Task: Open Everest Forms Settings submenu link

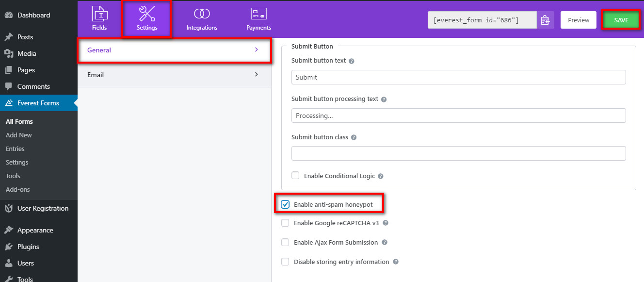Action: pos(17,162)
